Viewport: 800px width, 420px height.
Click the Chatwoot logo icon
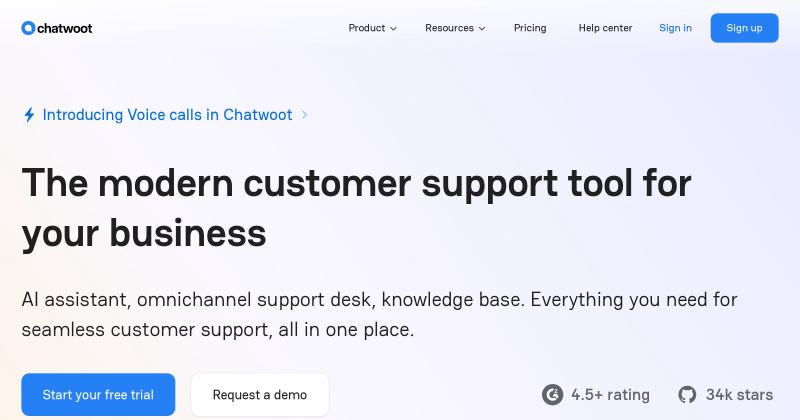coord(28,28)
